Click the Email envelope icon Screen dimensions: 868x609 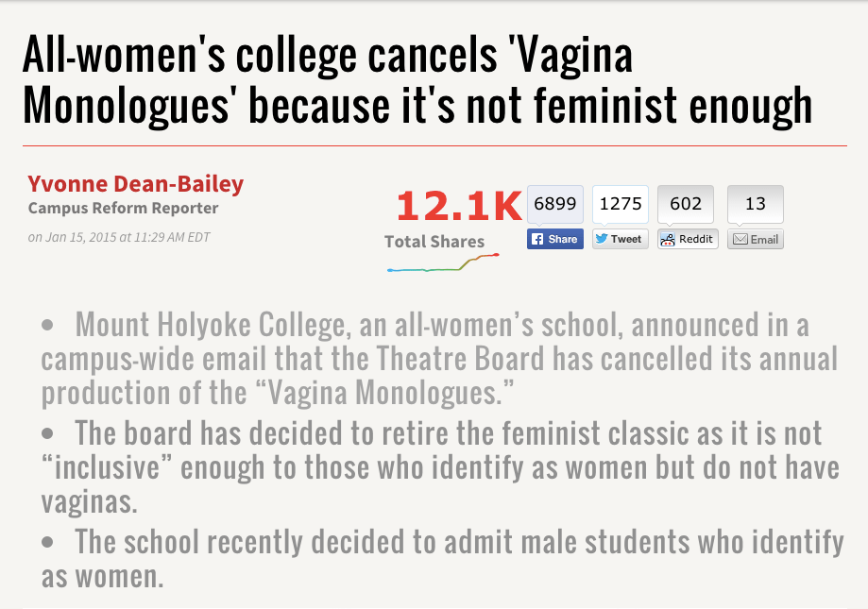(x=740, y=239)
